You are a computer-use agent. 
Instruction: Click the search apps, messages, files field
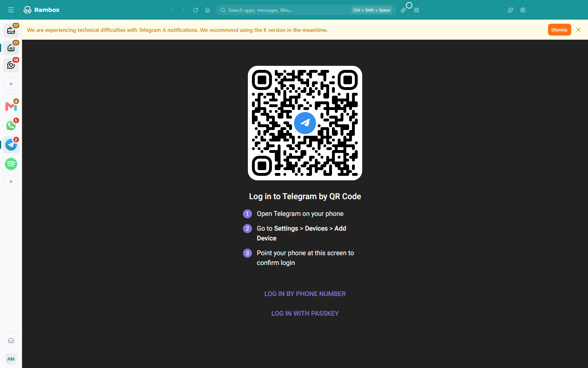306,10
